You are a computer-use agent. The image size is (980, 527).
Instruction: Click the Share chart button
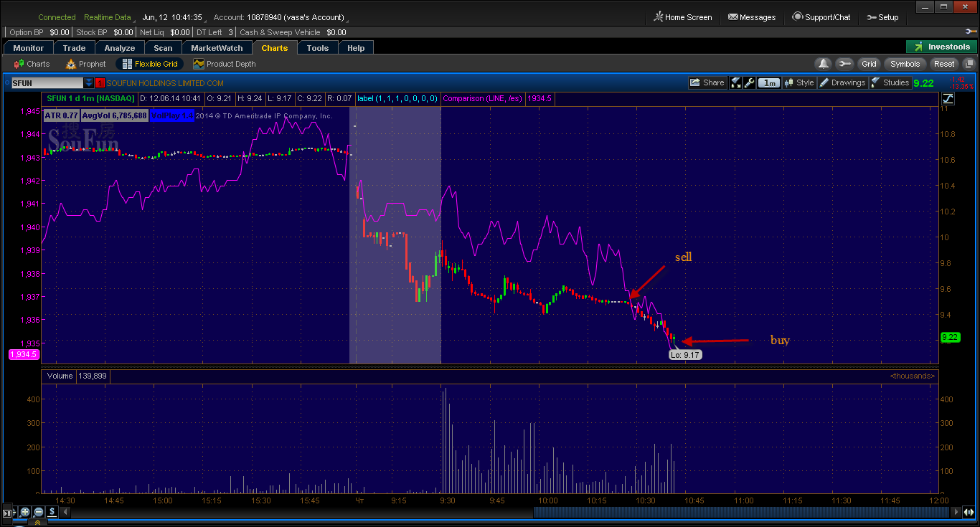(707, 82)
